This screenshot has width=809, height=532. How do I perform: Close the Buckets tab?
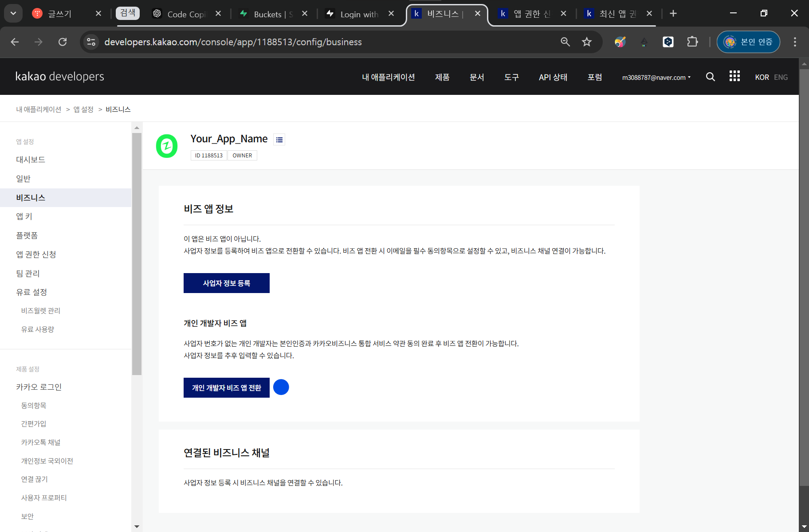[305, 13]
